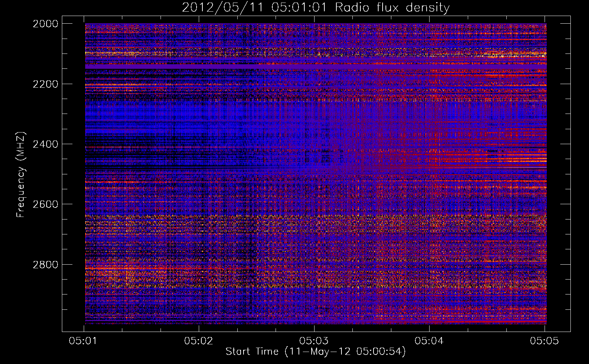The height and width of the screenshot is (364, 589).
Task: Click the 05:02 time axis label
Action: (198, 341)
